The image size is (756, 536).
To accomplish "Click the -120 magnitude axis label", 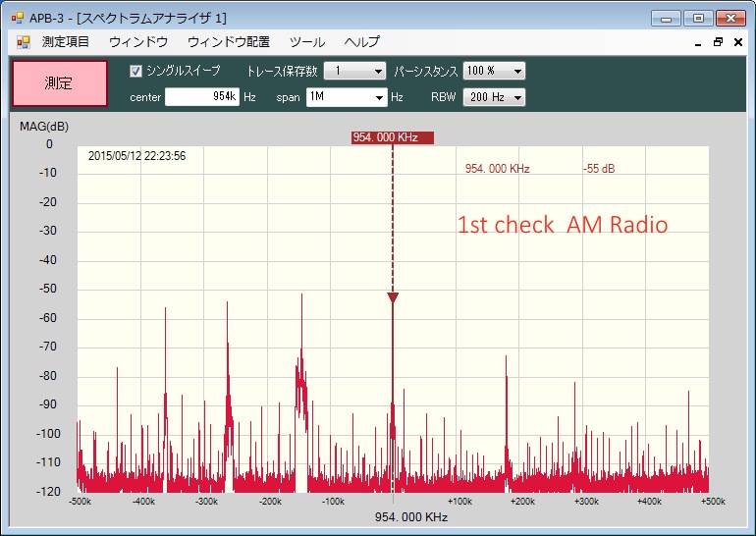I will point(48,492).
